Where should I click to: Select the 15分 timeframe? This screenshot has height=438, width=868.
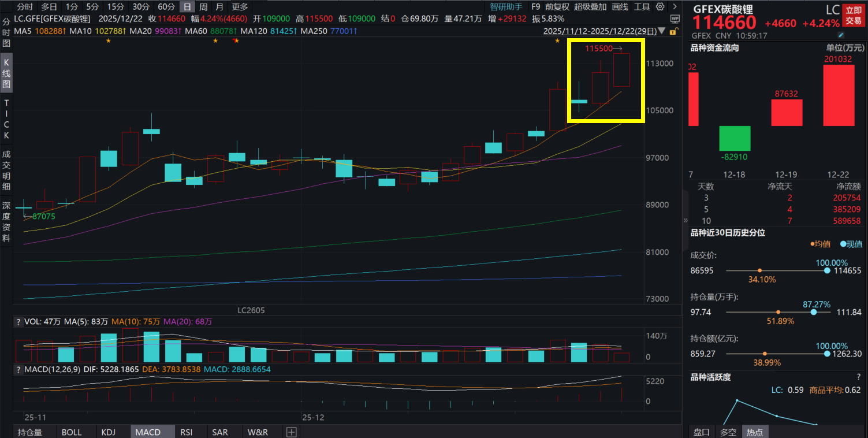tap(116, 7)
